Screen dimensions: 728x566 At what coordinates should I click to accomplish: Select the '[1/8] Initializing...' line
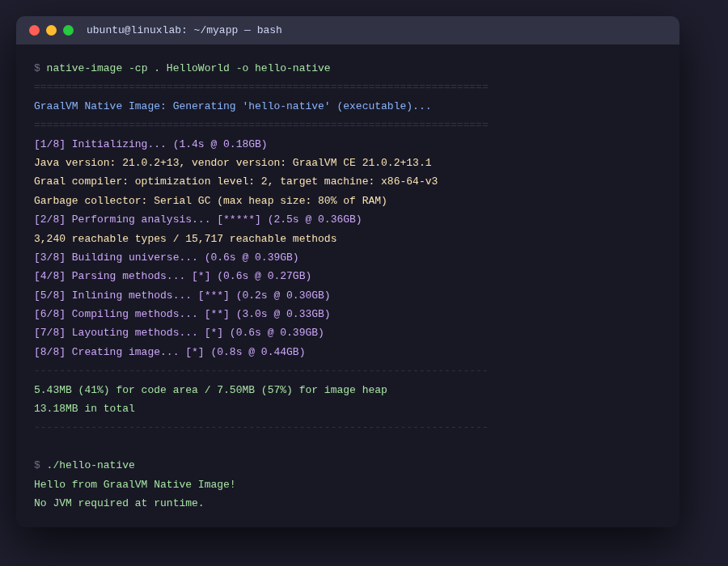150,144
